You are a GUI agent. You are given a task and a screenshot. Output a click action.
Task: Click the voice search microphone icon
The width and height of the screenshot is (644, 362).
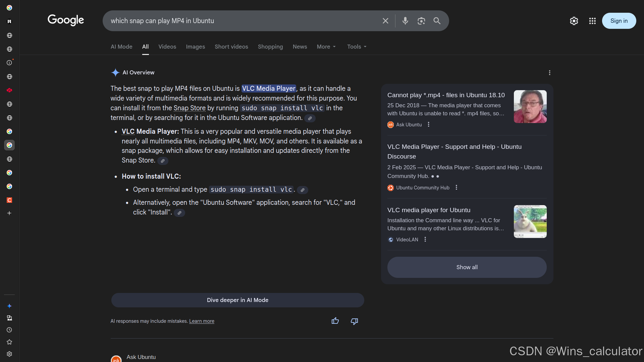[x=405, y=21]
